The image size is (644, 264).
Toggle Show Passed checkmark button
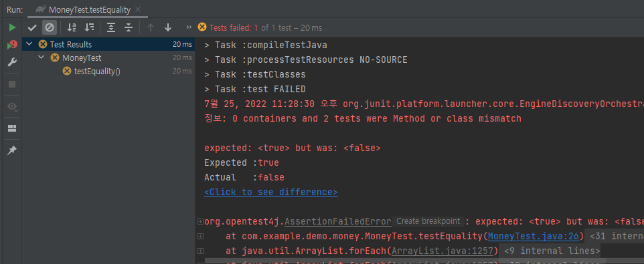(31, 28)
